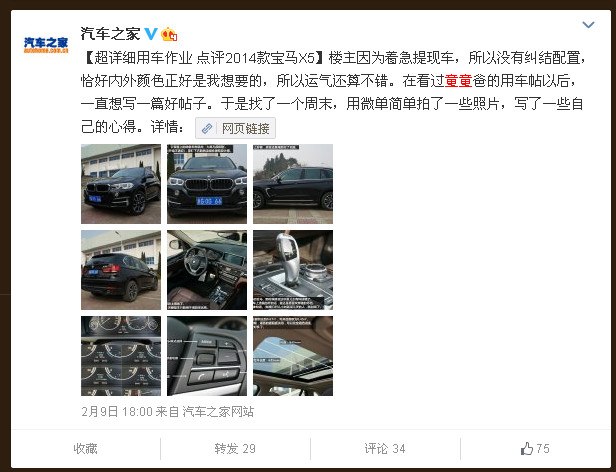Like the post with thumbs-up icon
The image size is (616, 472).
pyautogui.click(x=535, y=448)
